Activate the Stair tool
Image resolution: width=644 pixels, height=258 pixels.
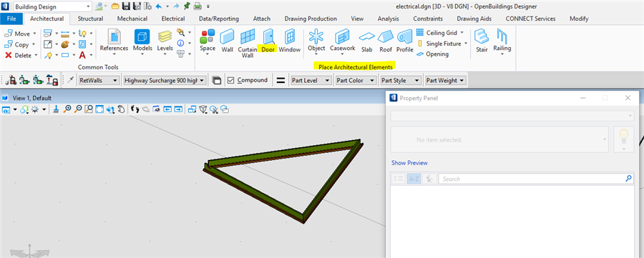click(482, 41)
